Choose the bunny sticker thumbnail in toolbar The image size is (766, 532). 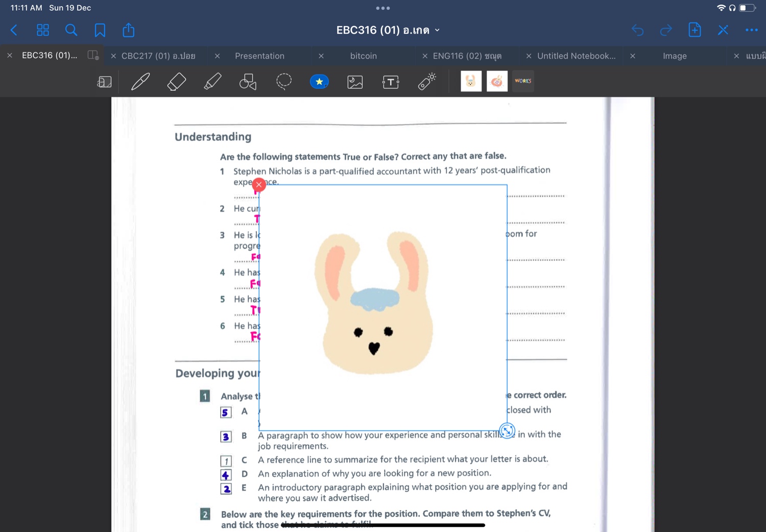click(471, 81)
